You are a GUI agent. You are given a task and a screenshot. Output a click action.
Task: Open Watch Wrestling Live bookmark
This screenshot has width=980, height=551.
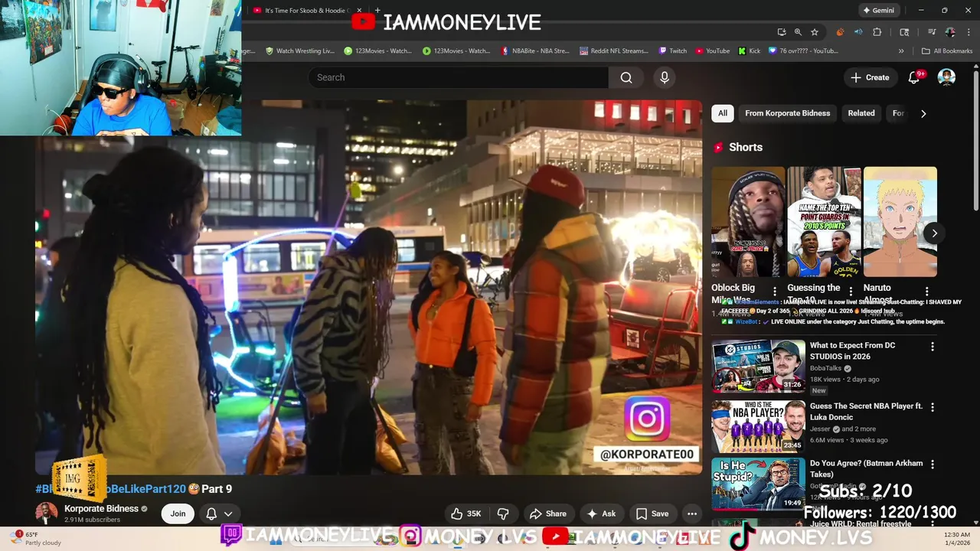300,51
